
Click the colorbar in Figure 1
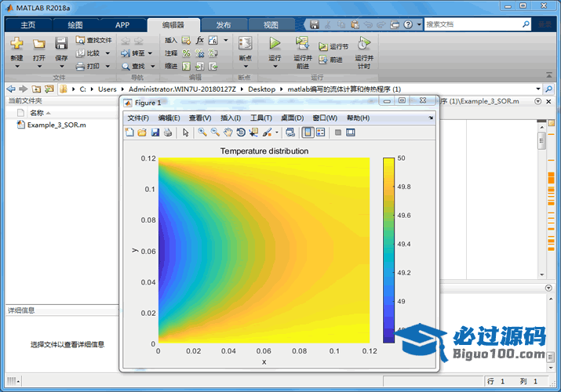388,250
